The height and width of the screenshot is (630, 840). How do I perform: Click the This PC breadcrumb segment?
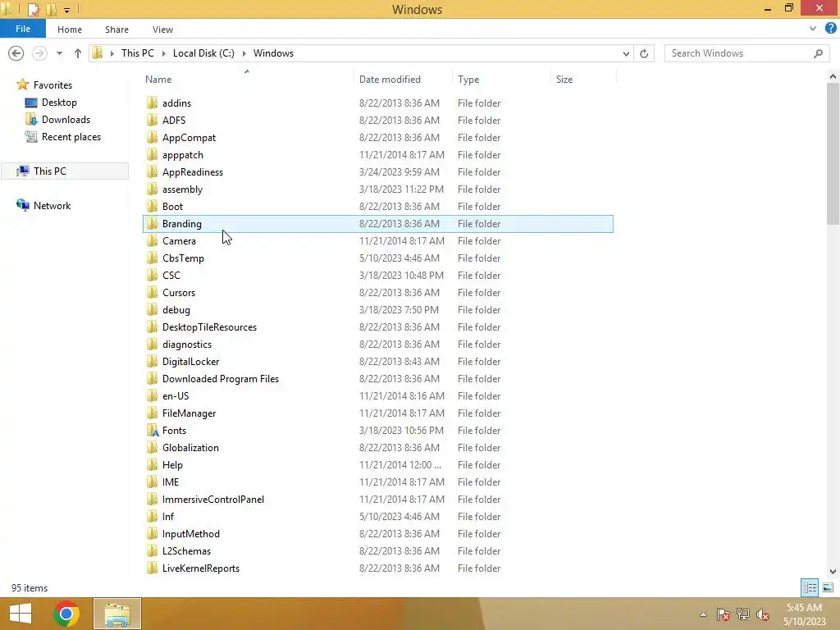[x=138, y=53]
